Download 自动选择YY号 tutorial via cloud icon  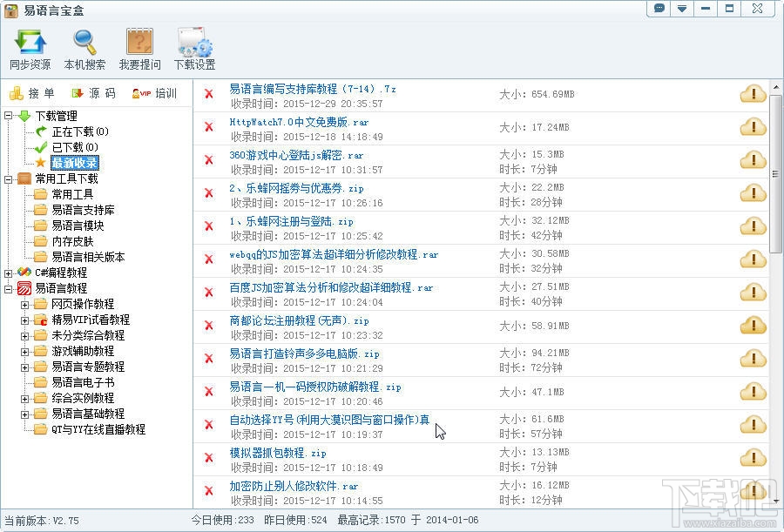753,425
